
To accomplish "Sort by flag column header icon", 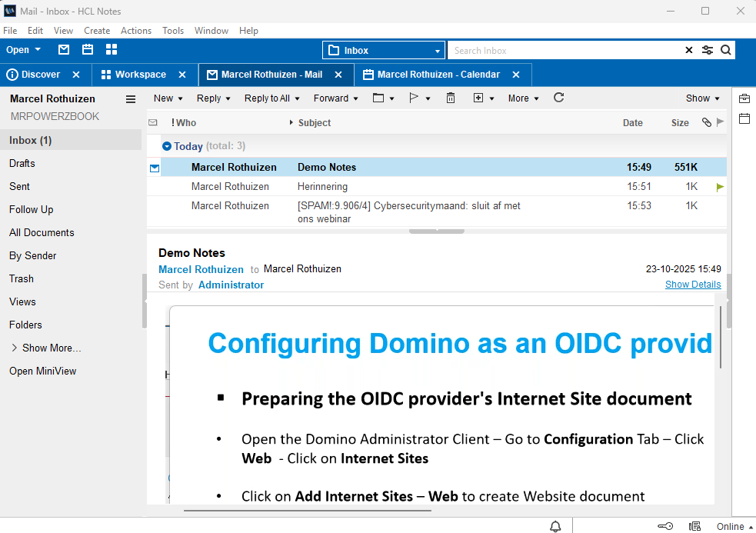I will (721, 122).
